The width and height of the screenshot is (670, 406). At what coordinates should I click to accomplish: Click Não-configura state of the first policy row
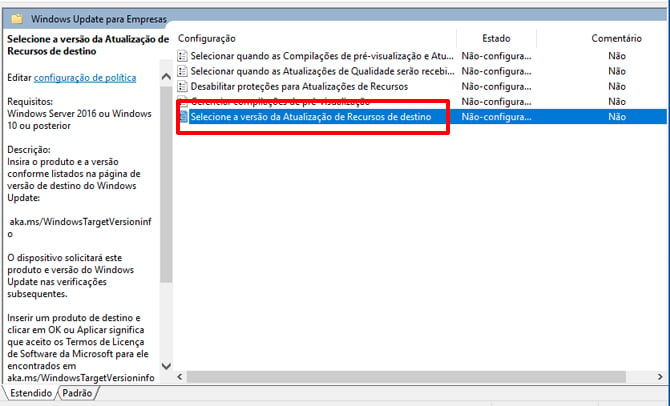click(x=496, y=56)
